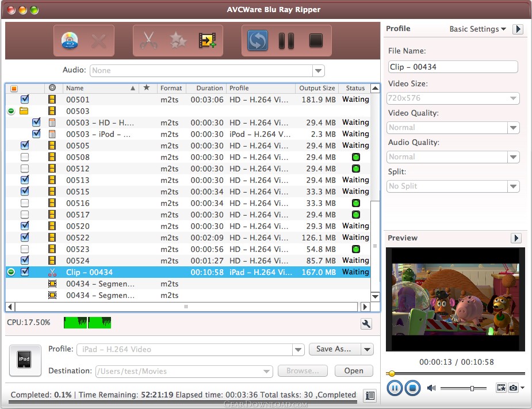
Task: Open the Destination path dropdown
Action: (x=267, y=372)
